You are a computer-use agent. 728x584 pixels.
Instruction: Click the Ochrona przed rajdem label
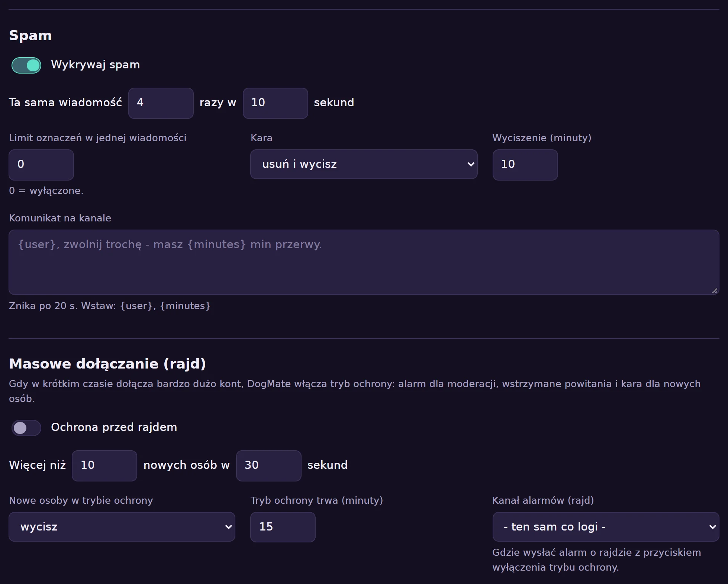click(x=114, y=427)
